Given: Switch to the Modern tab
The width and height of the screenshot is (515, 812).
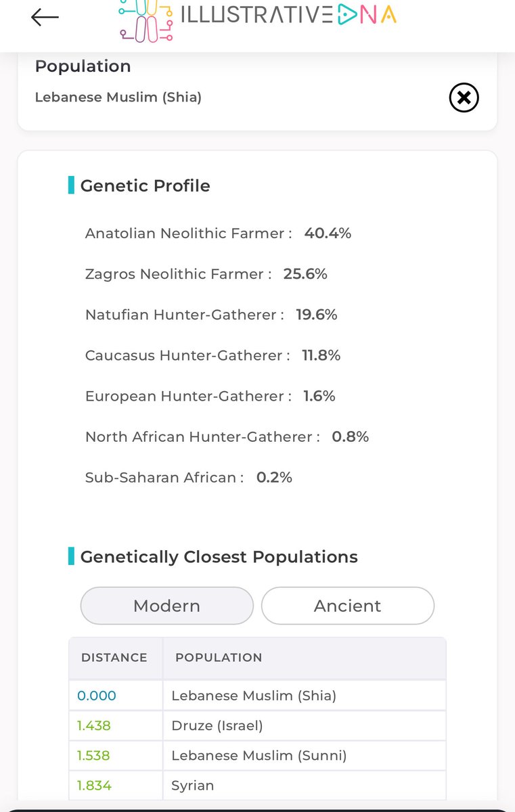Looking at the screenshot, I should click(166, 606).
